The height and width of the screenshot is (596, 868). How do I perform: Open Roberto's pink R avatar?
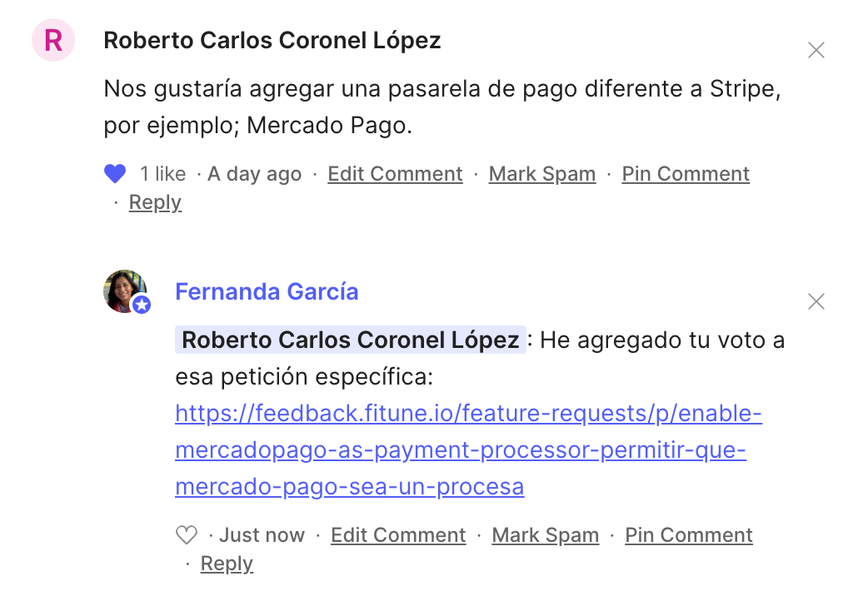(53, 40)
